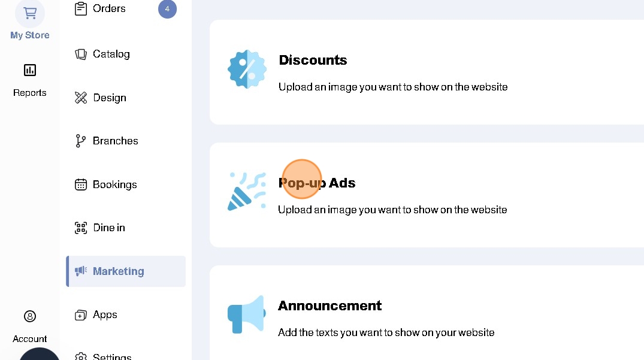Screen dimensions: 644x360
Task: Open the Pop-up Ads heading
Action: coord(317,183)
